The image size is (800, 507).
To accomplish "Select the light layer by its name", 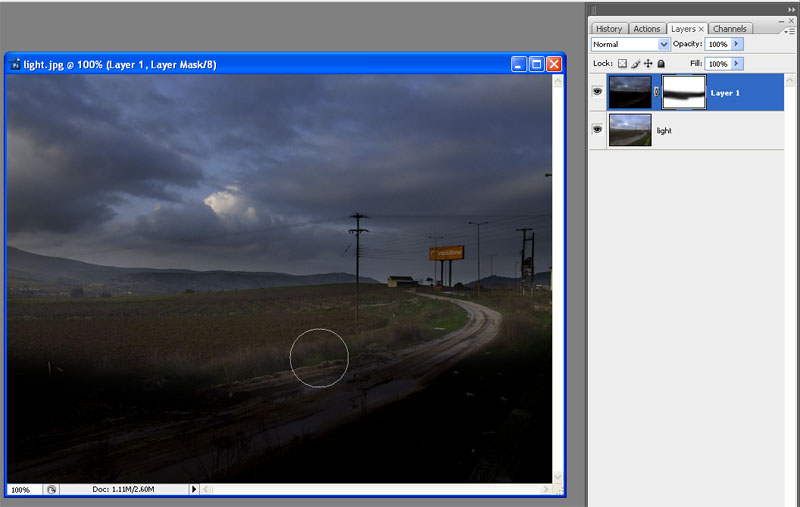I will pos(664,131).
